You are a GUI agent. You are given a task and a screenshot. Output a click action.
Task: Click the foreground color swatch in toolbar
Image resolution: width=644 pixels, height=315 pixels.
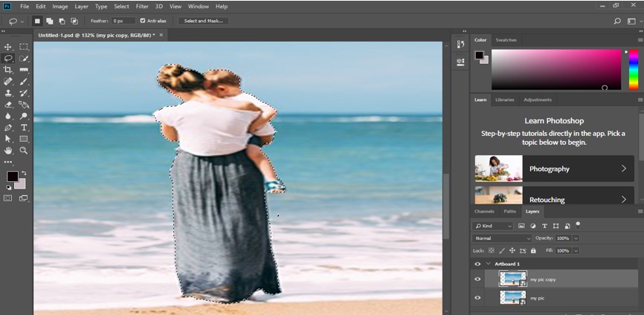(12, 176)
